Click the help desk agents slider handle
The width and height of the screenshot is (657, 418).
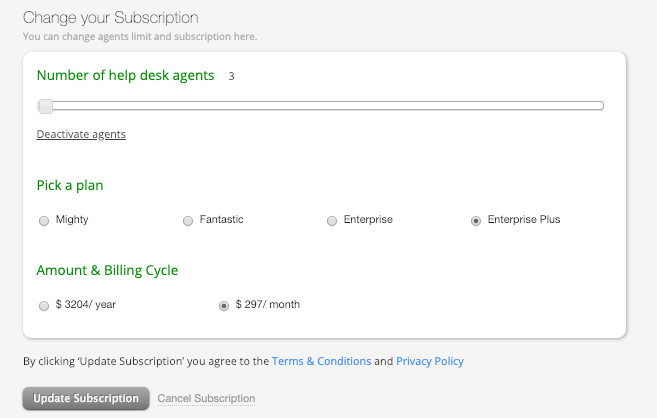click(45, 106)
